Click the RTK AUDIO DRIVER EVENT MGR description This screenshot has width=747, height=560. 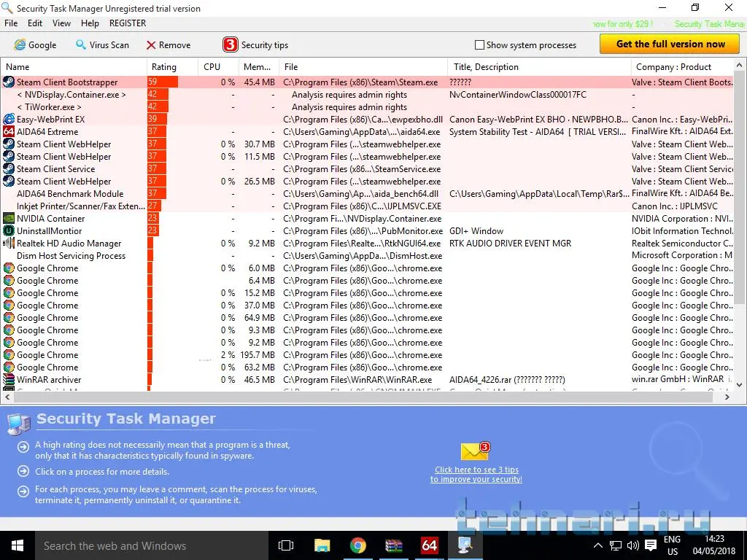[510, 244]
